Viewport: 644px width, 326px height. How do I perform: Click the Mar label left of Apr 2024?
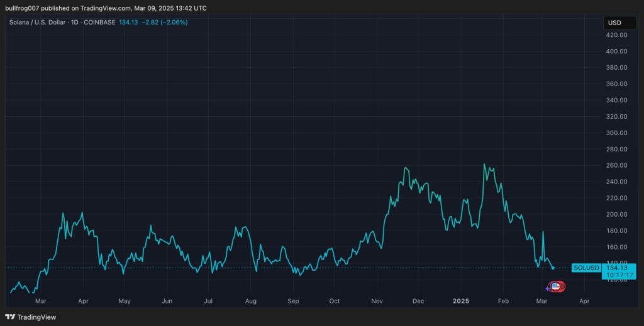pos(41,301)
